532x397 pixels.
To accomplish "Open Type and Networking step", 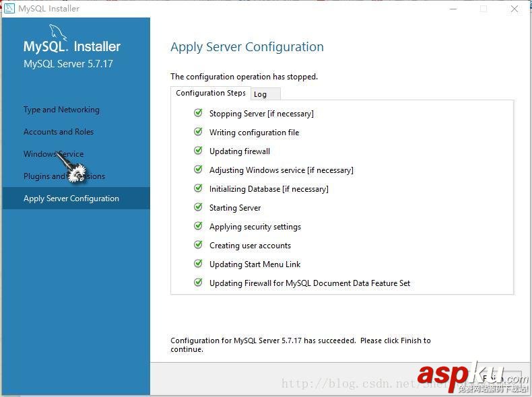I will [61, 110].
